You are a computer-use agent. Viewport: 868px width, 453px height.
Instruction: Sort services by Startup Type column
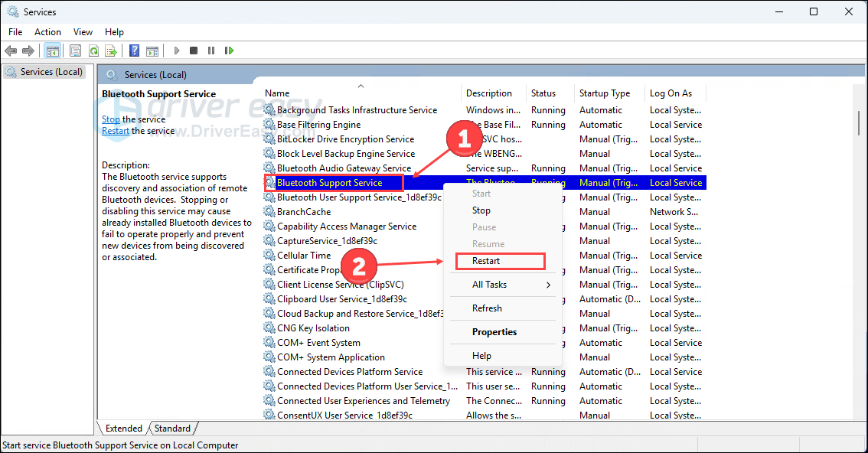tap(605, 93)
